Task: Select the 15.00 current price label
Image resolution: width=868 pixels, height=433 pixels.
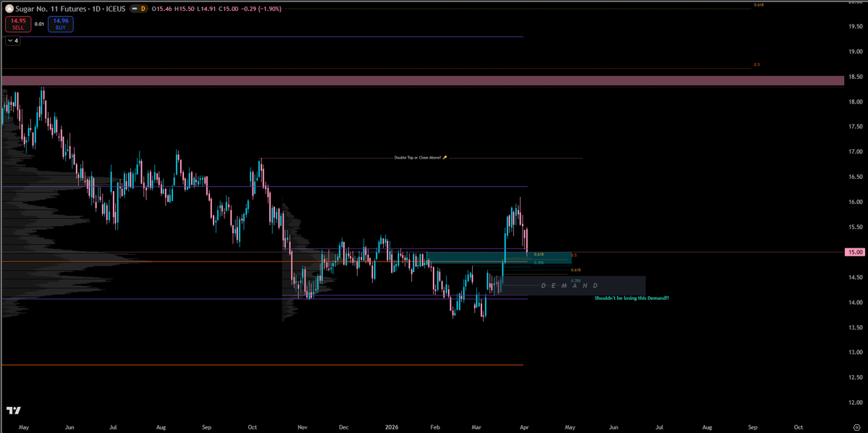Action: pos(856,252)
